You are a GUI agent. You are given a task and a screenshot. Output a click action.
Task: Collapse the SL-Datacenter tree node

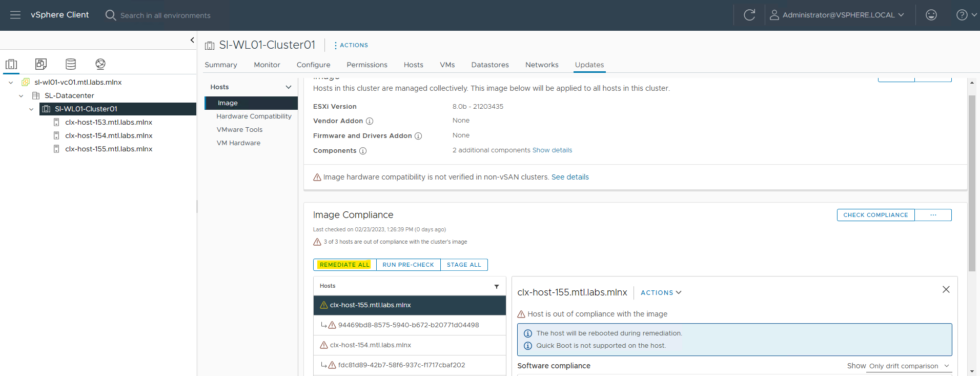tap(21, 95)
